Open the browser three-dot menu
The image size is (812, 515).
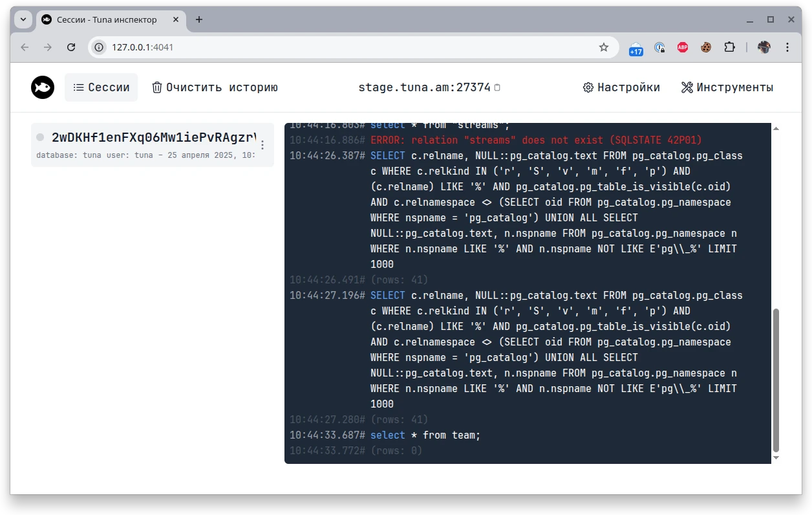tap(787, 47)
